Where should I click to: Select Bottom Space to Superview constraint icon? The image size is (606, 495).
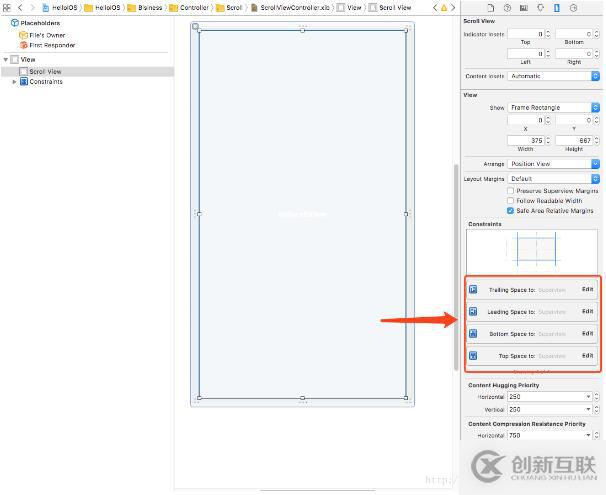473,333
